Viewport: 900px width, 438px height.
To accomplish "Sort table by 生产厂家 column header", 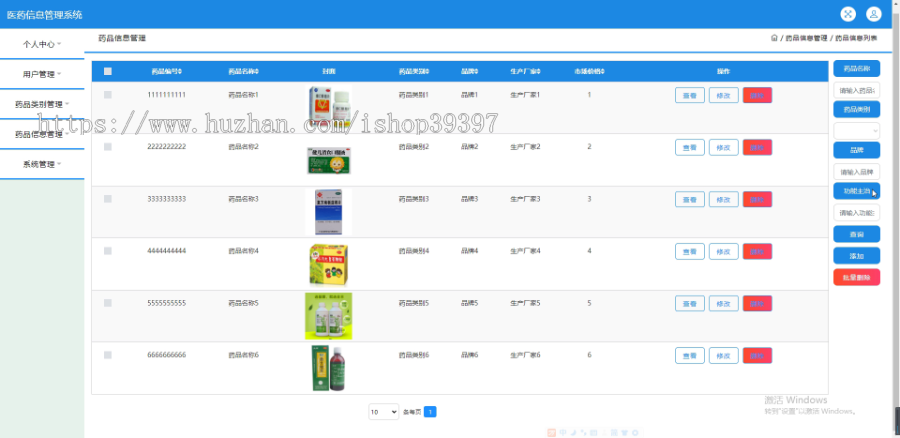I will click(525, 72).
